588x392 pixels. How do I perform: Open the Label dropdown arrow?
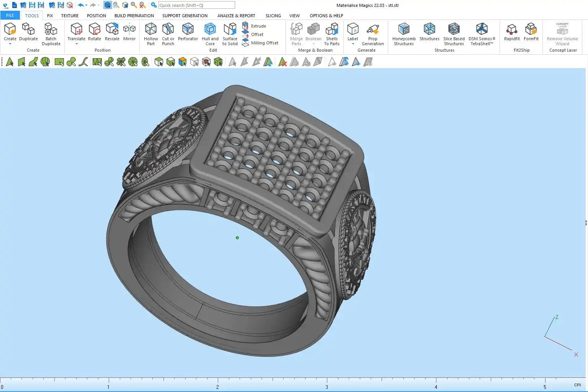click(353, 44)
